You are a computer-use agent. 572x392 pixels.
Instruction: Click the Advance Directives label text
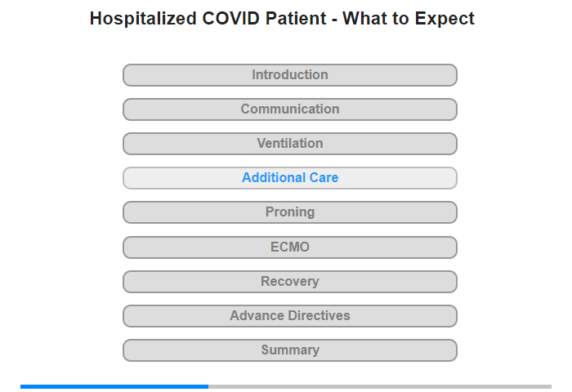pos(290,315)
